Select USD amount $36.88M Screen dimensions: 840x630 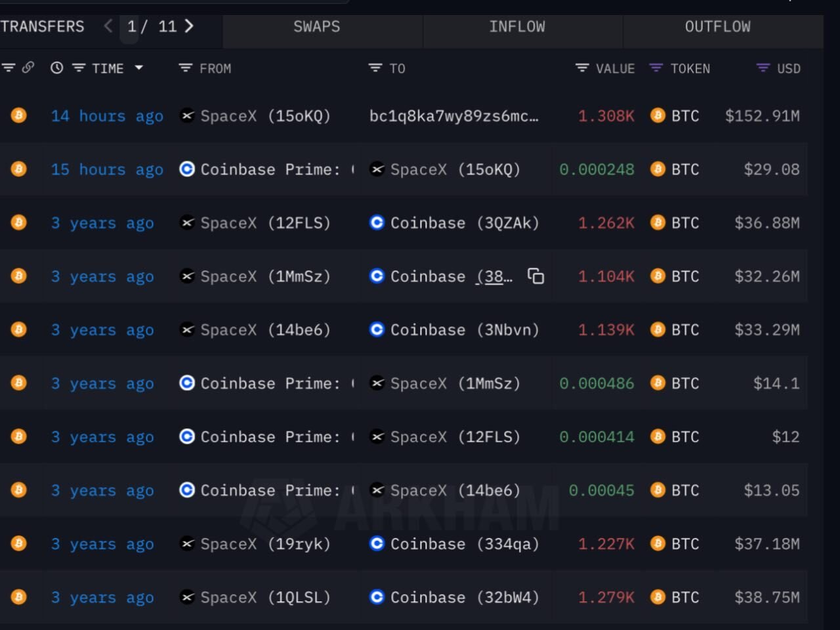767,223
